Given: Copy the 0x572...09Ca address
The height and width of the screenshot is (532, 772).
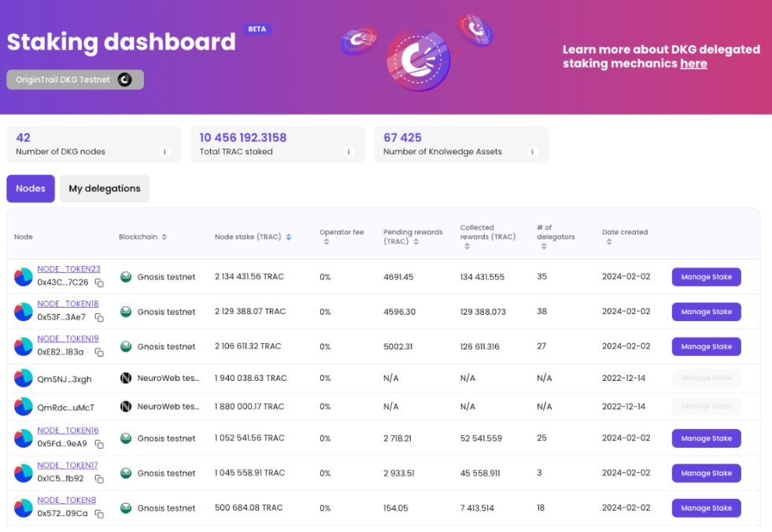Looking at the screenshot, I should 99,514.
